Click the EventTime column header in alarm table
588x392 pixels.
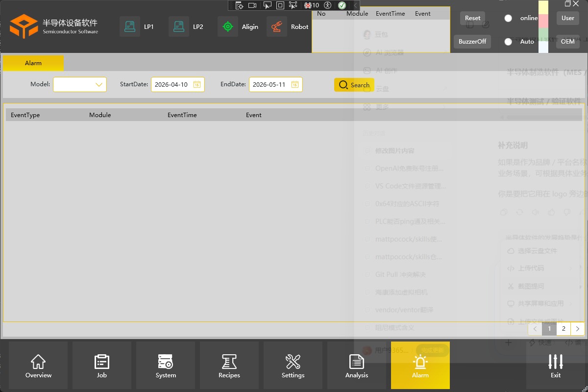(x=182, y=115)
